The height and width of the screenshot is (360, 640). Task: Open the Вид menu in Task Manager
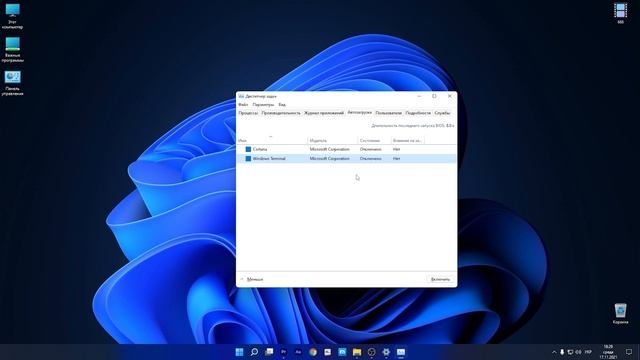(282, 104)
